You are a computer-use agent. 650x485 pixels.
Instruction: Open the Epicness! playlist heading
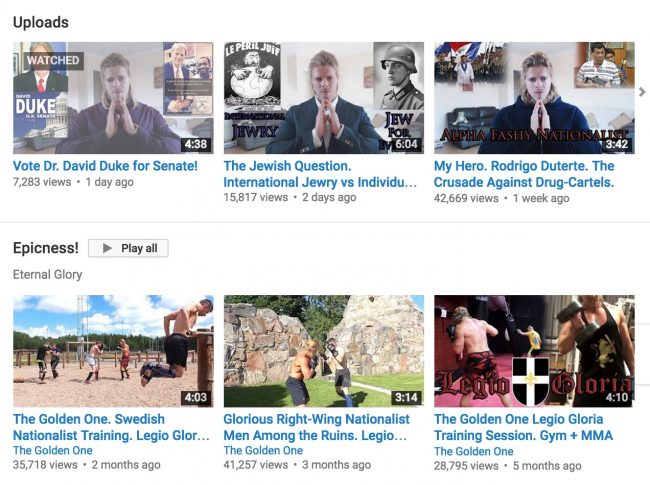tap(45, 248)
